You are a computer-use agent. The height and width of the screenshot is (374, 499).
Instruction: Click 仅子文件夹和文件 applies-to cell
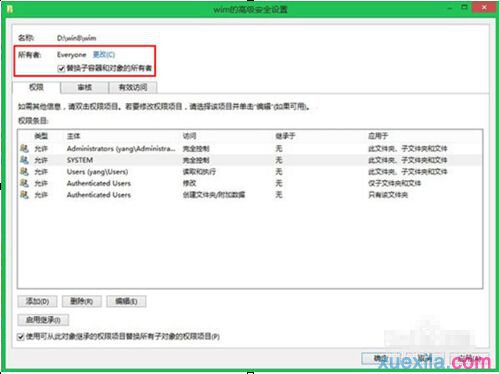(x=394, y=183)
